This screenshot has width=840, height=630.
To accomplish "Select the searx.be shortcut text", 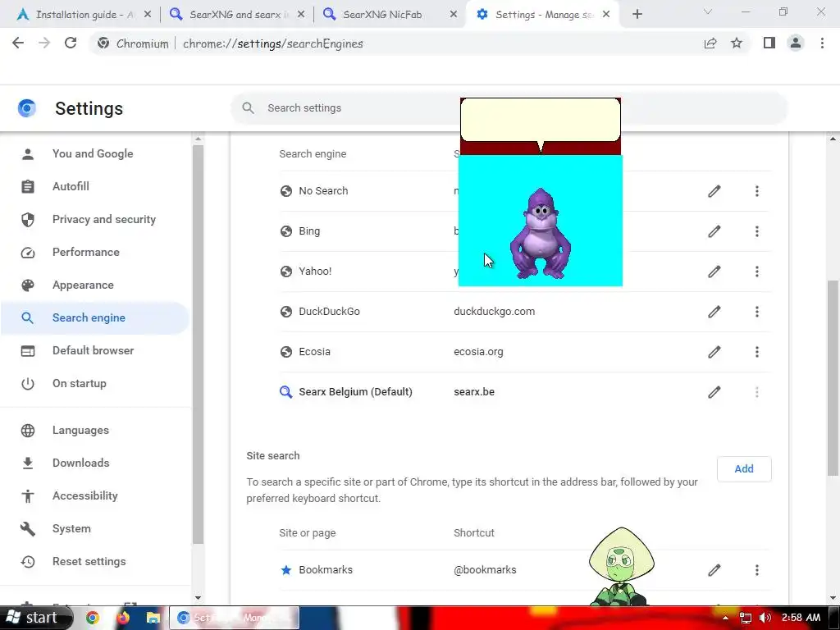I will 474,392.
